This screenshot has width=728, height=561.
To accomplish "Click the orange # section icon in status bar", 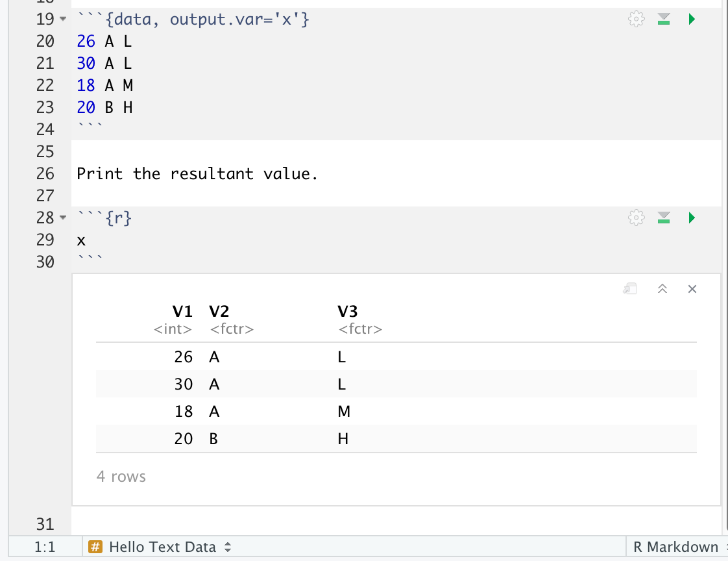I will click(x=95, y=547).
